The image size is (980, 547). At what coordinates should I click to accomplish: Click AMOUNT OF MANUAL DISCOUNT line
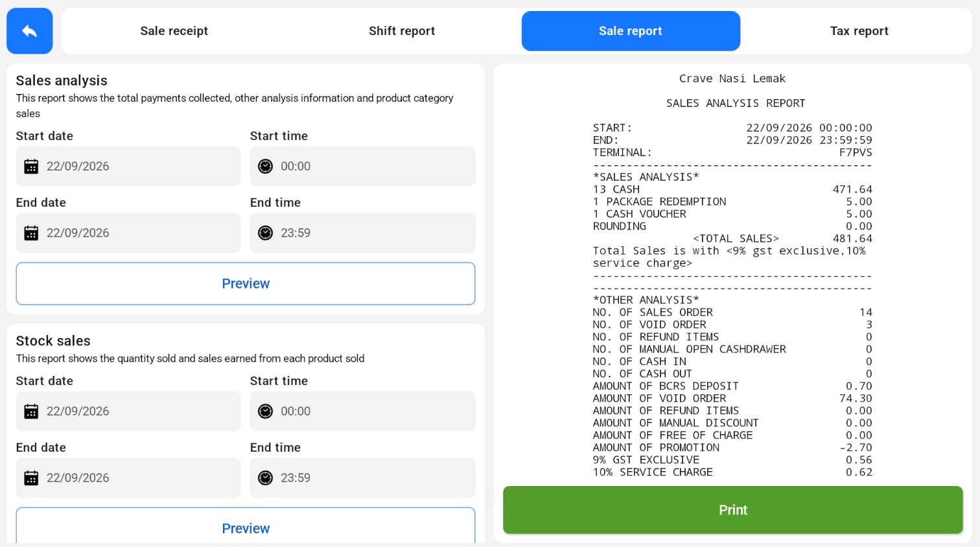tap(732, 423)
